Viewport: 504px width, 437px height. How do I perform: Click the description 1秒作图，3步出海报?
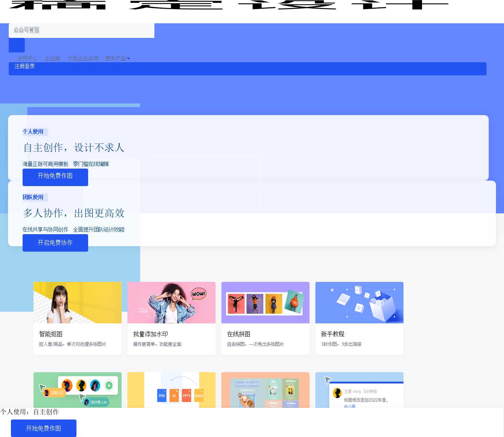[341, 344]
